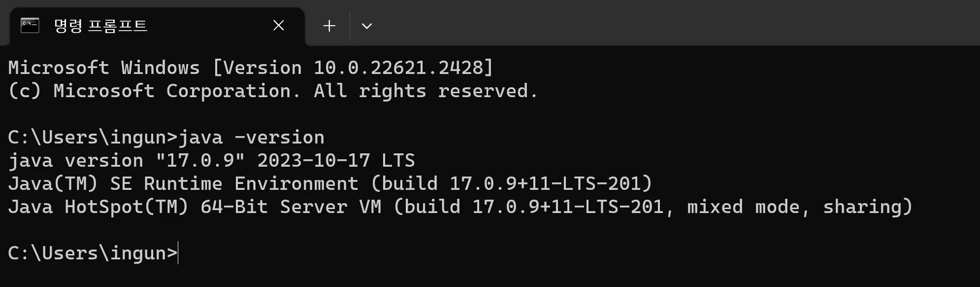Click the Microsoft Windows version line

tap(251, 68)
